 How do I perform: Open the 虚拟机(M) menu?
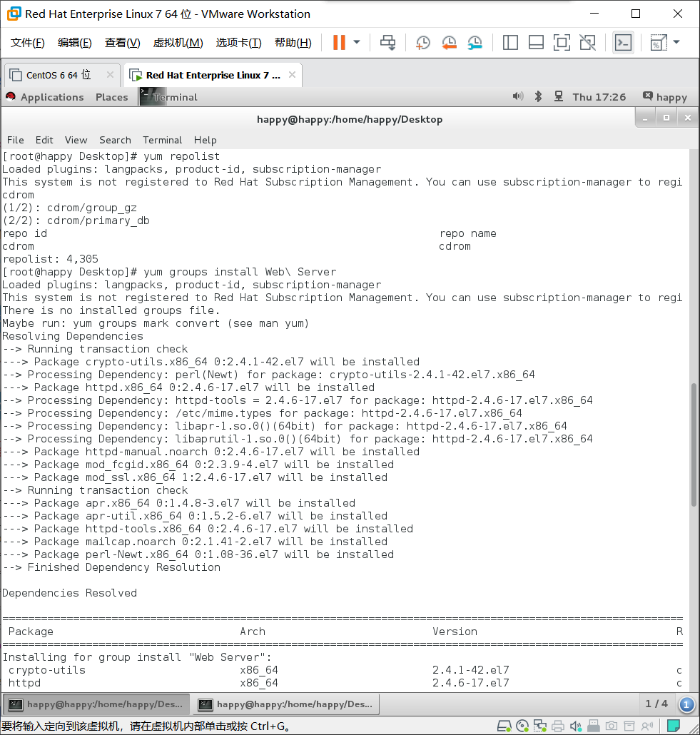tap(178, 43)
